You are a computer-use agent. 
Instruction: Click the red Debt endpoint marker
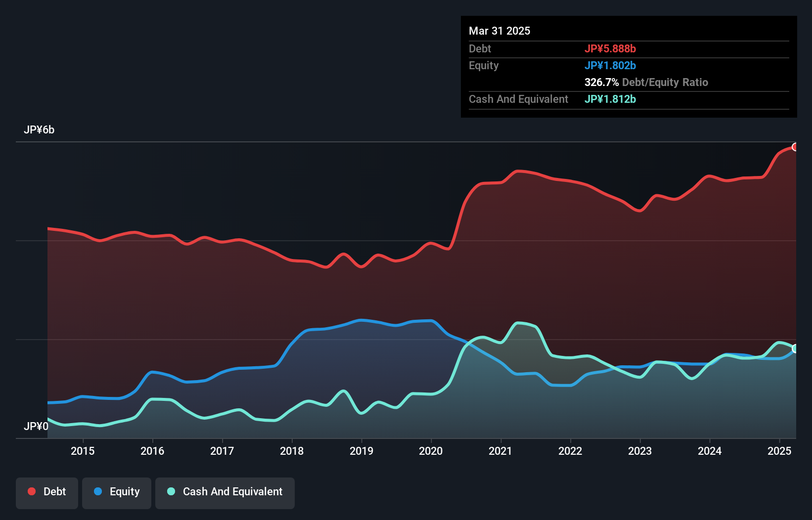click(795, 147)
